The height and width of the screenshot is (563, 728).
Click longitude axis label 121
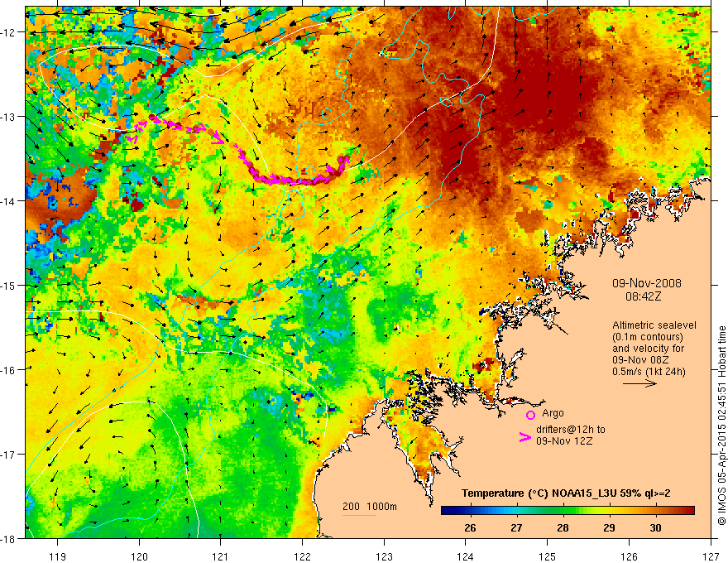221,556
